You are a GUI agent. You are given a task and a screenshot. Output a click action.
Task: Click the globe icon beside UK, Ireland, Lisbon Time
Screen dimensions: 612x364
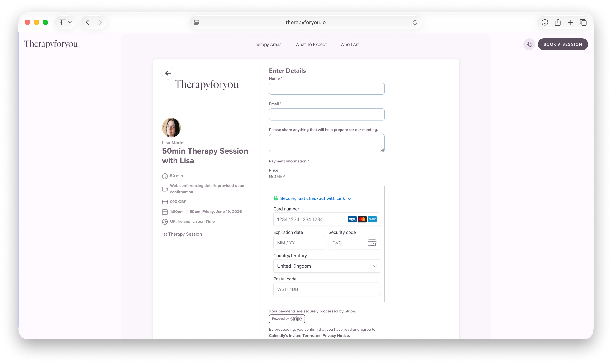tap(165, 221)
